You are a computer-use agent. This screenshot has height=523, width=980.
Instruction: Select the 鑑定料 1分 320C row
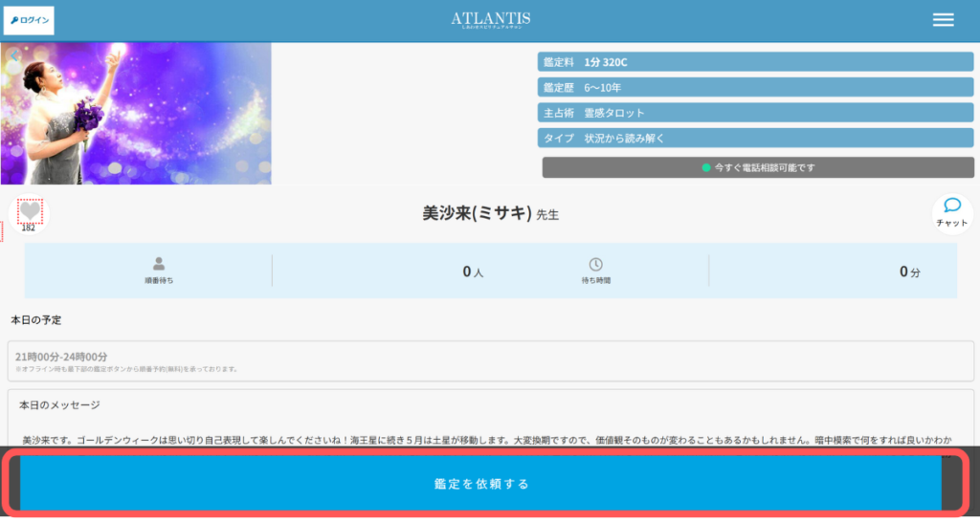(x=755, y=62)
